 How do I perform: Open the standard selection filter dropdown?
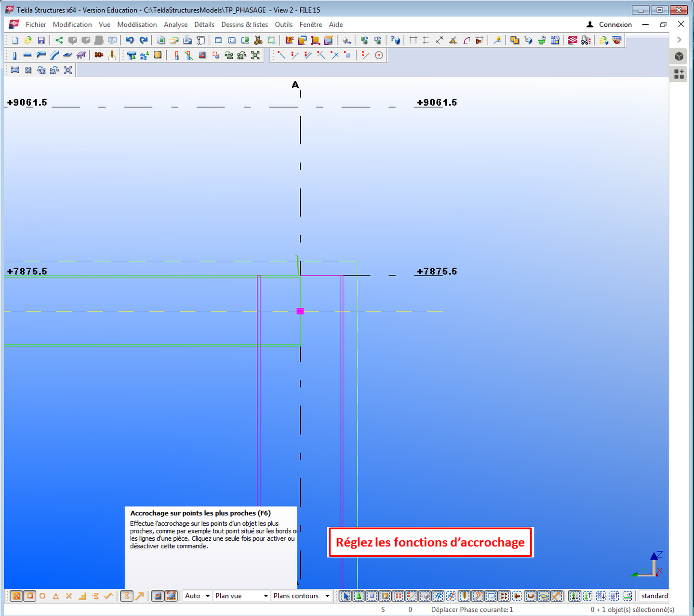click(x=654, y=596)
